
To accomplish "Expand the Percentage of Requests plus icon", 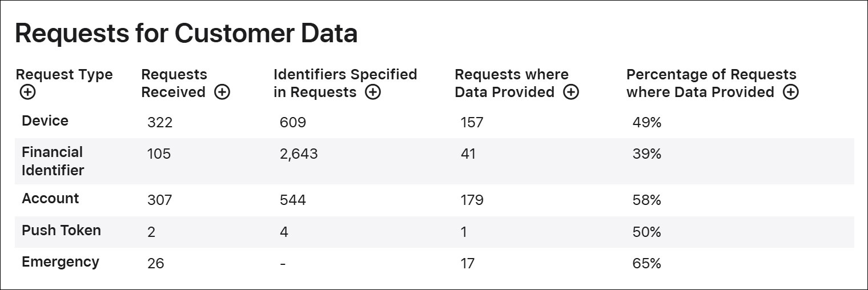I will pyautogui.click(x=790, y=92).
